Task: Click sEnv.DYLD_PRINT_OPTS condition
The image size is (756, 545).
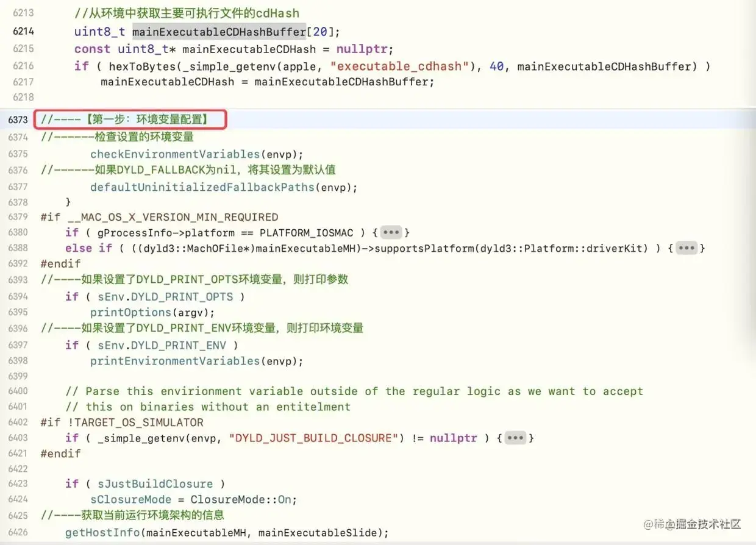Action: click(165, 296)
